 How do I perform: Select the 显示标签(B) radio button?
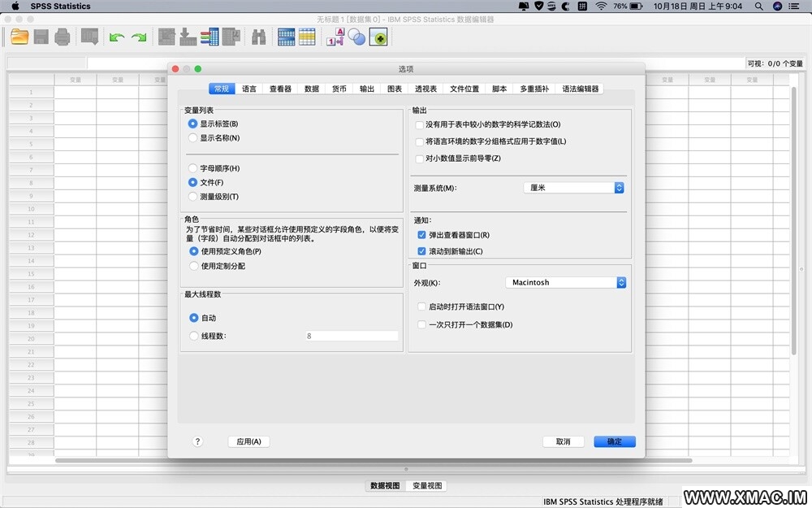pyautogui.click(x=192, y=124)
